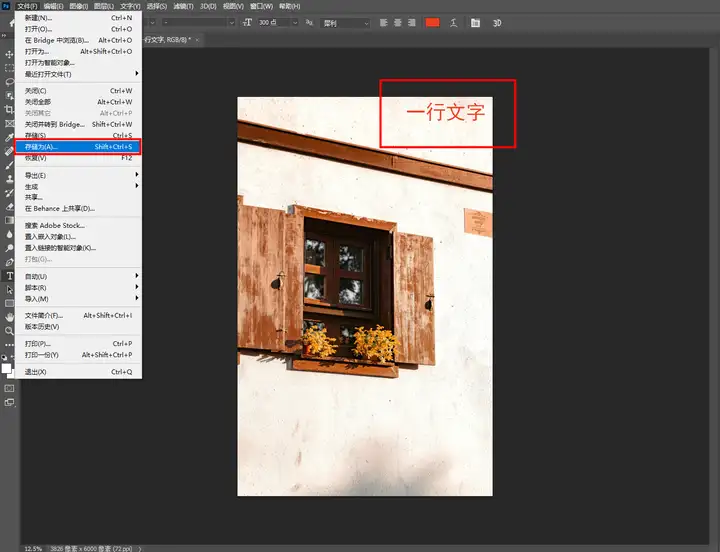
Task: Select the Pen tool
Action: pos(9,262)
